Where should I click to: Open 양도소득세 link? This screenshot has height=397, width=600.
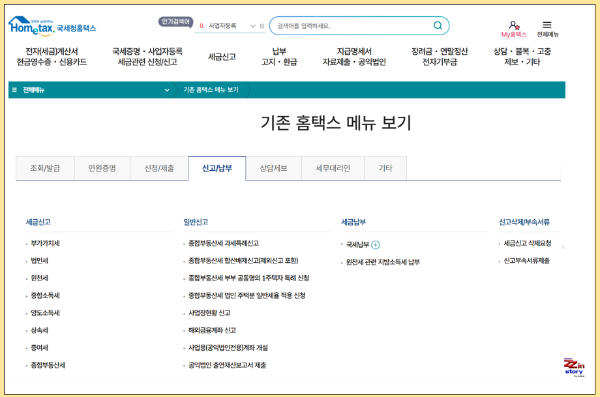45,313
